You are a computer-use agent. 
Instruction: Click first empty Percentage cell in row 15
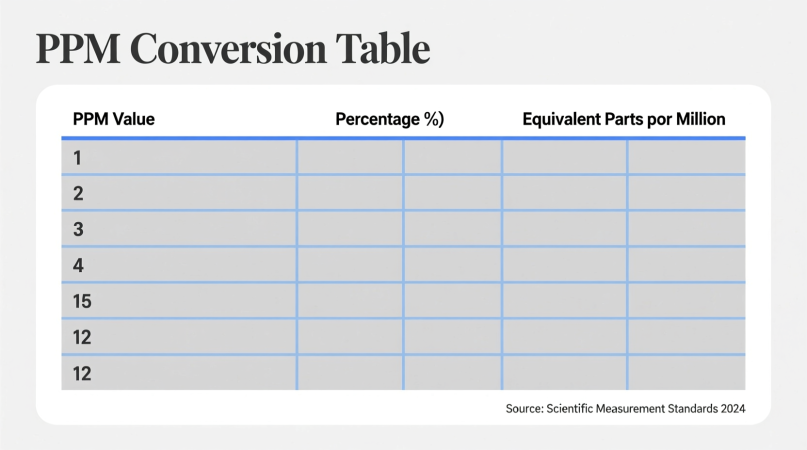click(x=350, y=301)
